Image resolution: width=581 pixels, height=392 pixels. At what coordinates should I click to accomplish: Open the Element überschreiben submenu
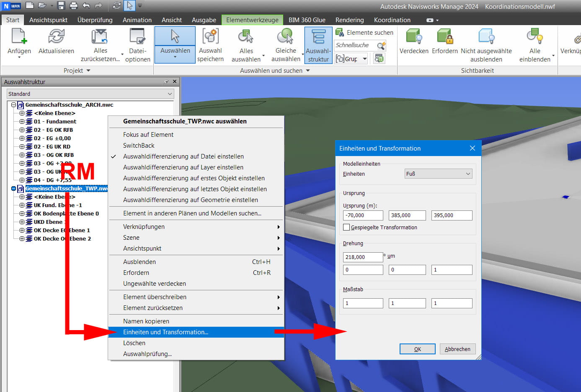[x=196, y=297]
